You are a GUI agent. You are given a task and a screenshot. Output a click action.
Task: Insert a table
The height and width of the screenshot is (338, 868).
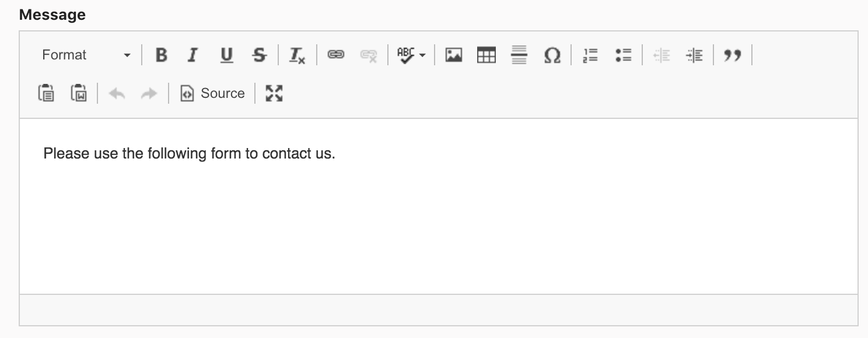pos(486,55)
